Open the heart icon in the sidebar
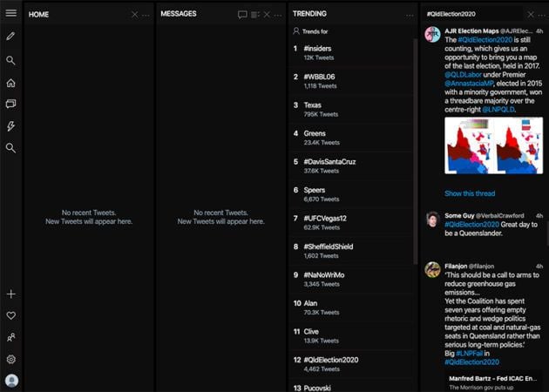The width and height of the screenshot is (549, 392). (10, 315)
